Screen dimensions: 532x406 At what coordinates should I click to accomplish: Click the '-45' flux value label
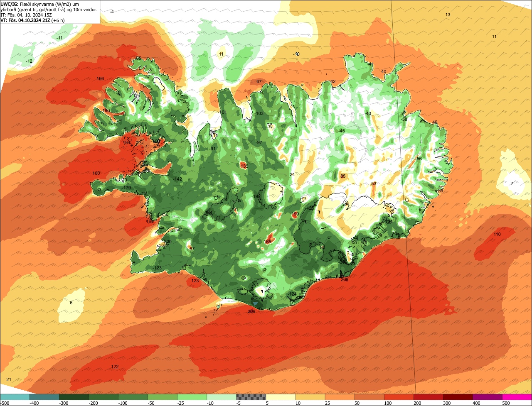tap(342, 131)
